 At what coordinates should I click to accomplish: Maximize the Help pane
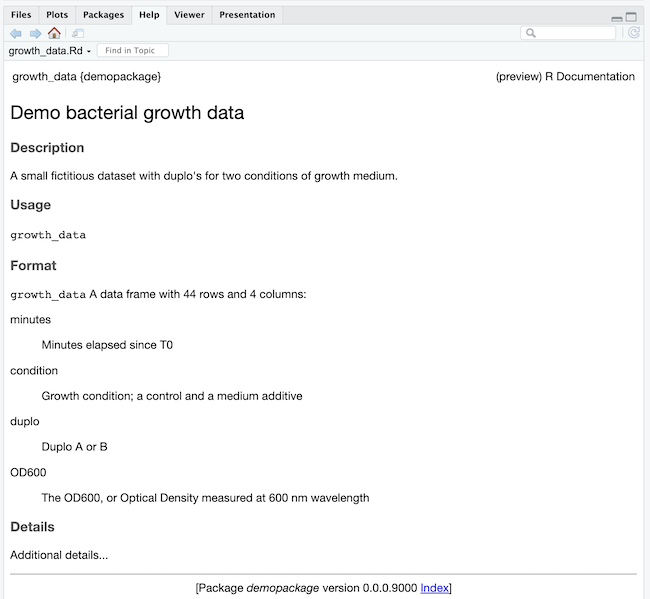[631, 17]
